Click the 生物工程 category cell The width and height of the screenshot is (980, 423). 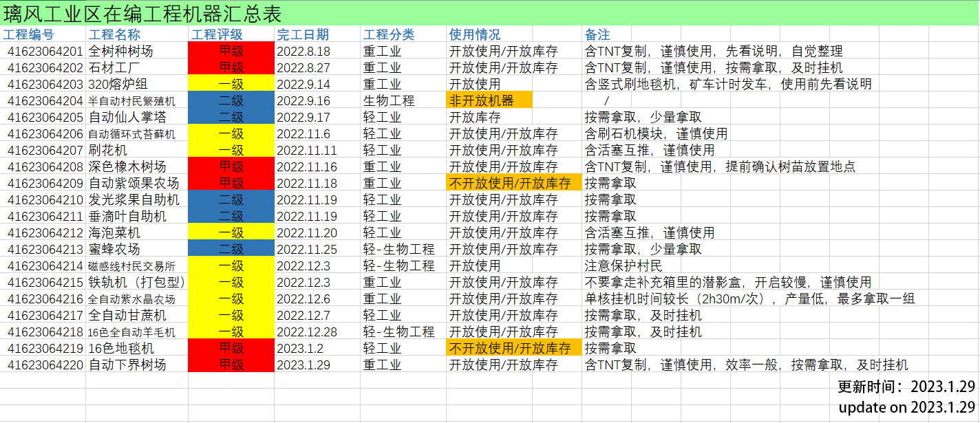[x=389, y=101]
